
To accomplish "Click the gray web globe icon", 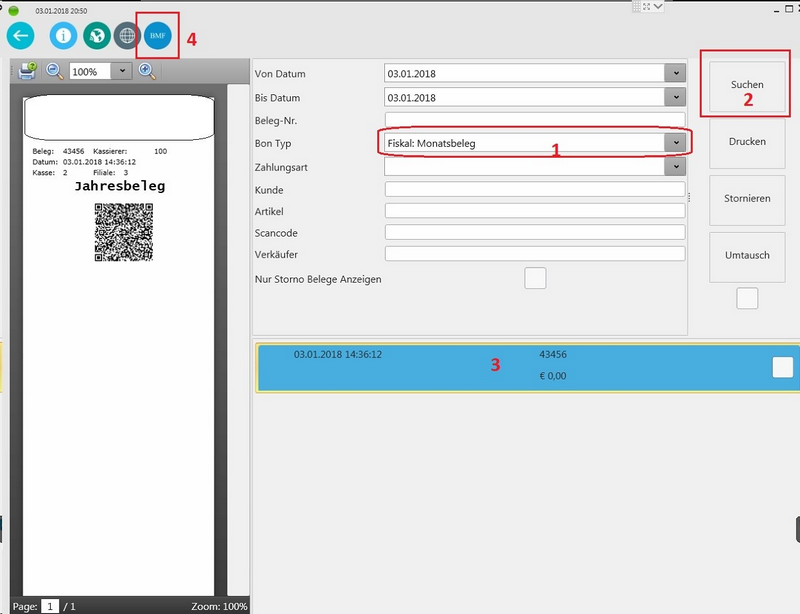I will coord(127,36).
